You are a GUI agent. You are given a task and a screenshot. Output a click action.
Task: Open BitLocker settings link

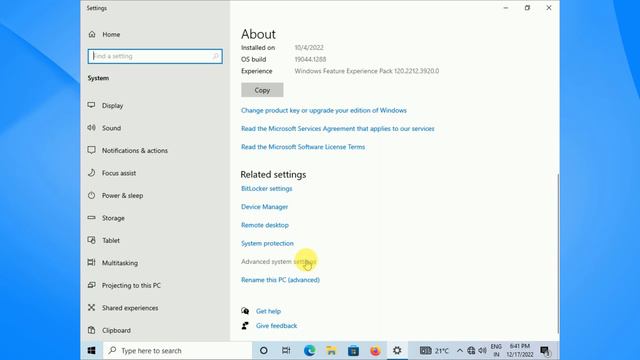[x=267, y=189]
